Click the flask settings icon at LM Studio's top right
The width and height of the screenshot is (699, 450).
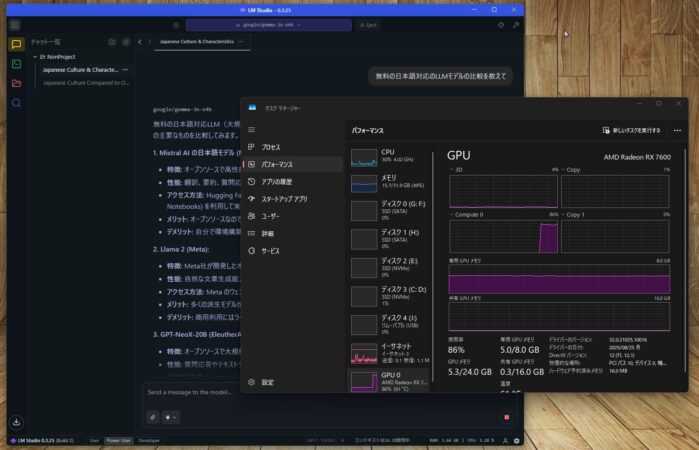[x=501, y=25]
